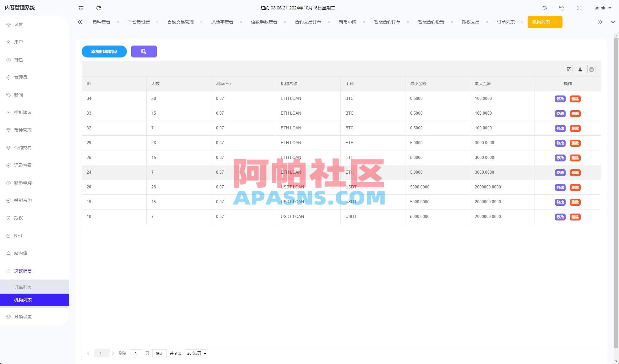Viewport: 619px width, 364px height.
Task: Enter fullscreen using the expand arrows icon
Action: point(579,8)
